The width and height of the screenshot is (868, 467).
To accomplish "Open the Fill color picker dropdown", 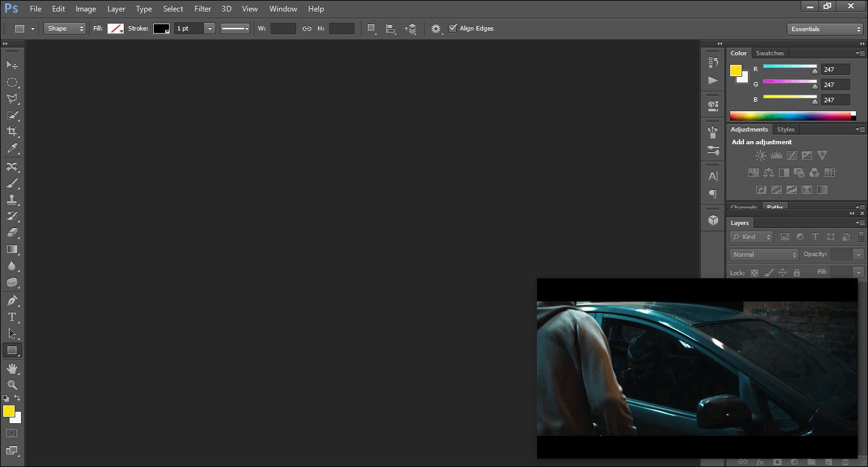I will click(x=116, y=29).
